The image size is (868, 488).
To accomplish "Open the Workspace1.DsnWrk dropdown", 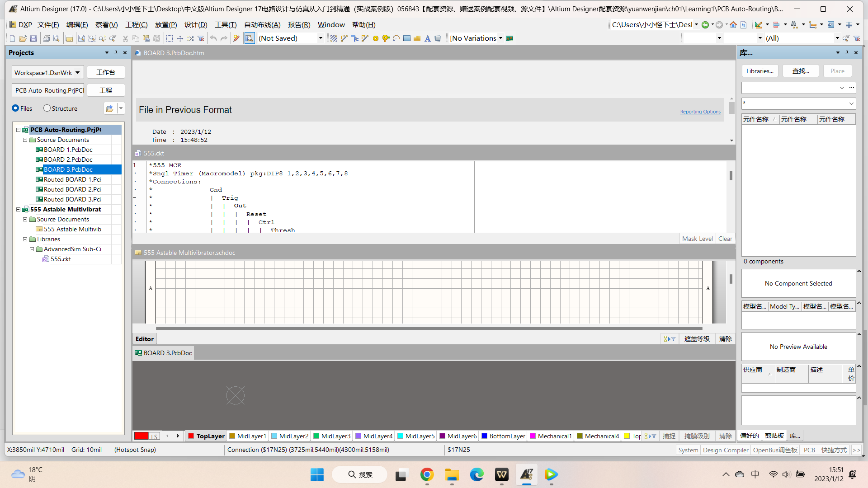I will pyautogui.click(x=77, y=72).
